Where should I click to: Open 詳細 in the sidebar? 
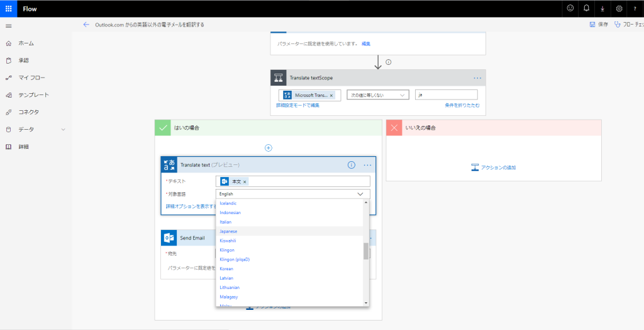23,147
